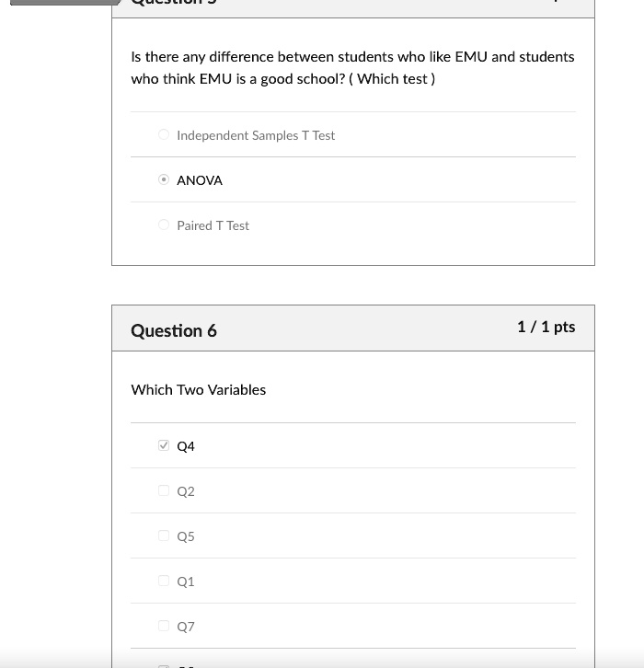Click the Q1 answer label text

pyautogui.click(x=186, y=582)
